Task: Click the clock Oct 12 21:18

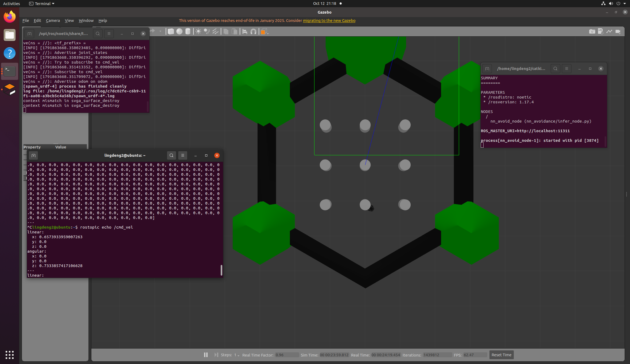Action: (325, 3)
